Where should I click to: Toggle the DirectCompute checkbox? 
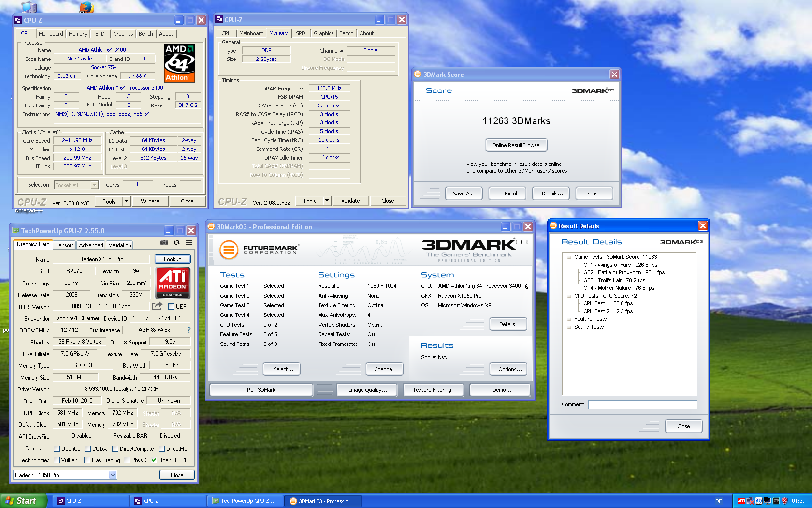(116, 449)
